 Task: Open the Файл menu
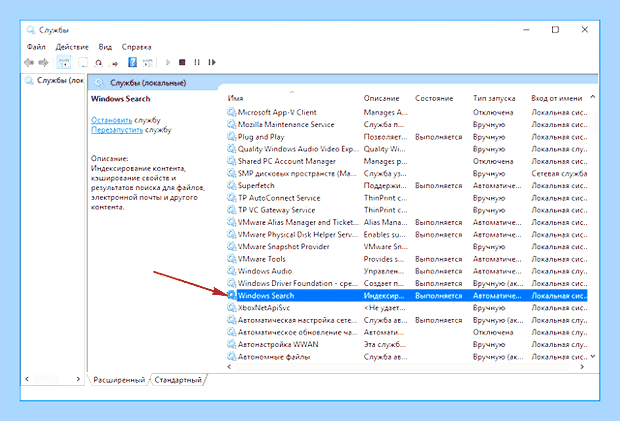[x=36, y=47]
